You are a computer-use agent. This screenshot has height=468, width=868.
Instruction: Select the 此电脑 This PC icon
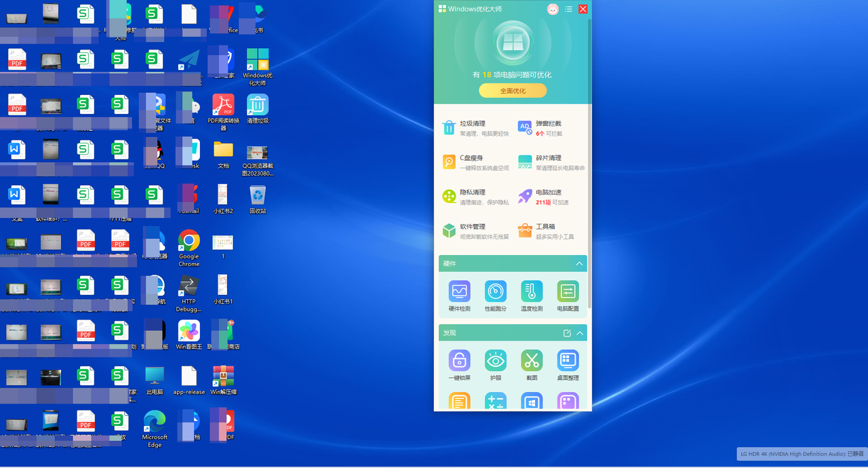155,381
